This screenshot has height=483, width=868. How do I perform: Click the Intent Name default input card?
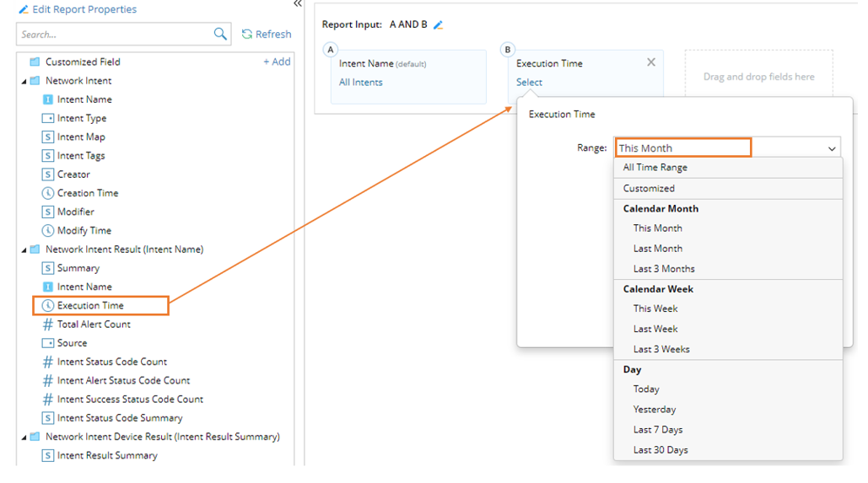[x=408, y=77]
